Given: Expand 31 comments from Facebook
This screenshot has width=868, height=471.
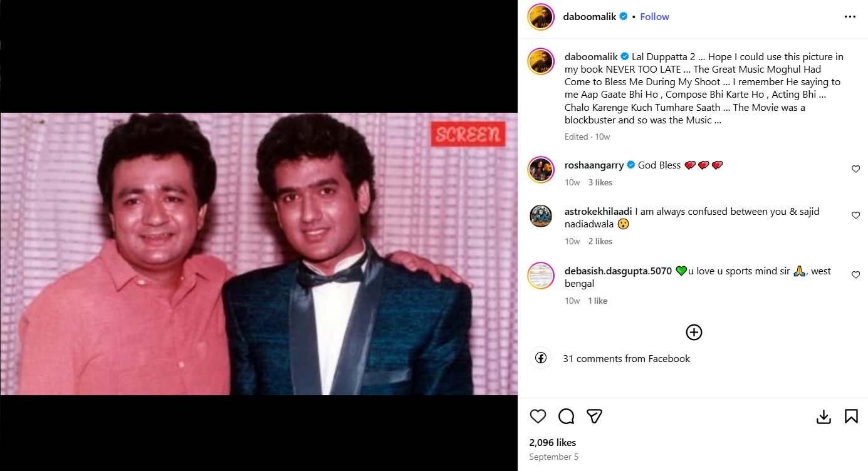Looking at the screenshot, I should coord(626,359).
